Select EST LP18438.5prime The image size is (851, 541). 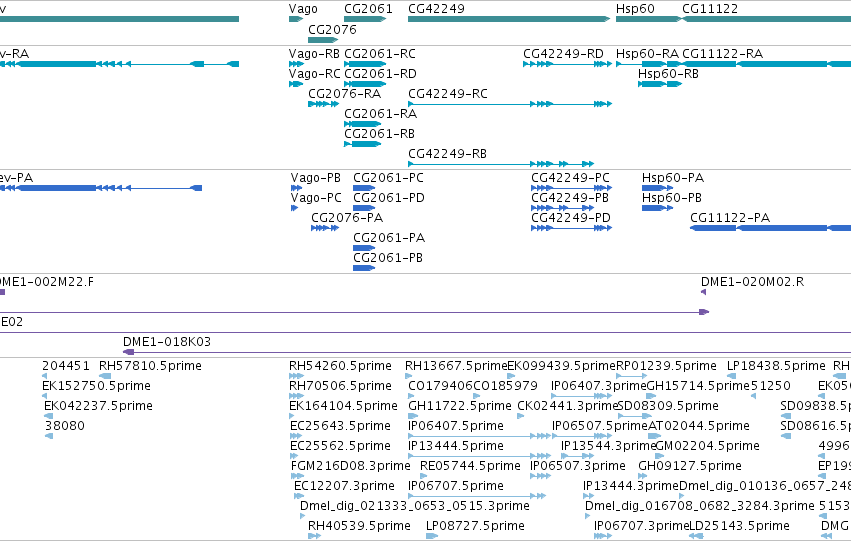point(776,366)
